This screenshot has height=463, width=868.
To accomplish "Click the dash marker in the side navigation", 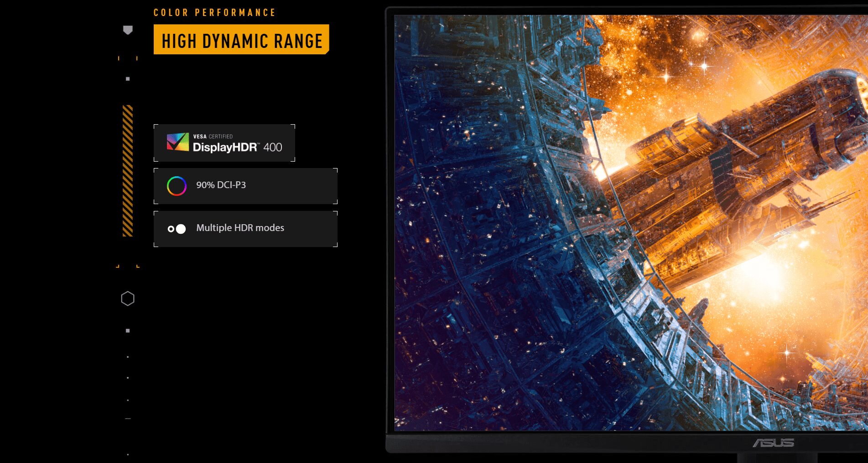I will 128,419.
